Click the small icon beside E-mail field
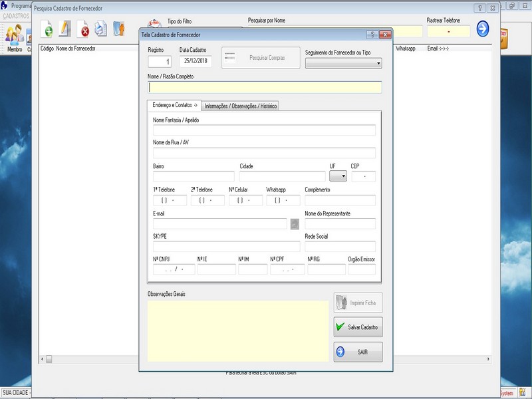532x399 pixels. (295, 224)
